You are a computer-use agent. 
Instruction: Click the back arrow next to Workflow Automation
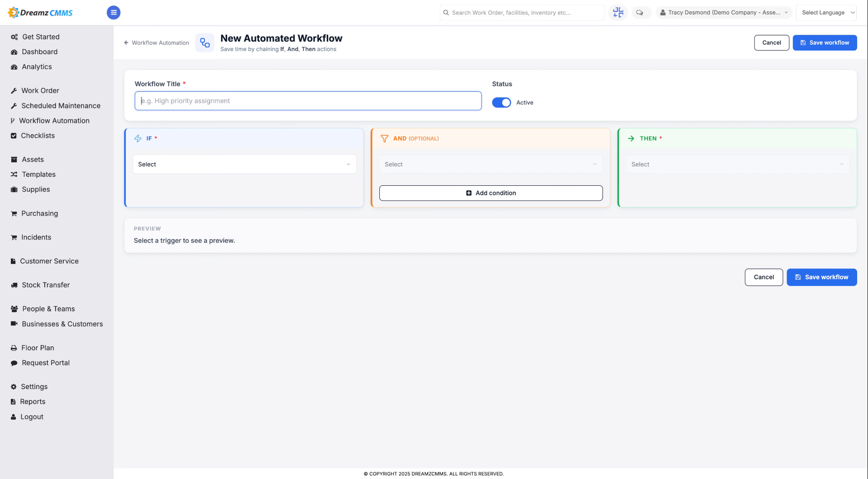126,42
